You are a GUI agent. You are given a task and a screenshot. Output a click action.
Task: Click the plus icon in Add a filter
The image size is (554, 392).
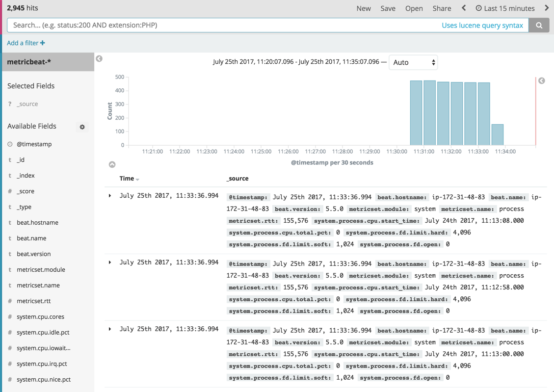click(x=42, y=43)
